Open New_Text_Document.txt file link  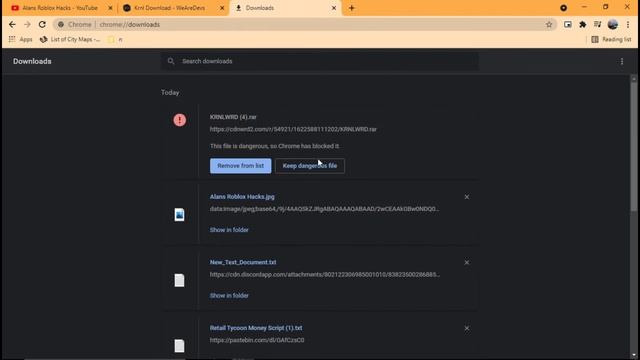pyautogui.click(x=243, y=262)
